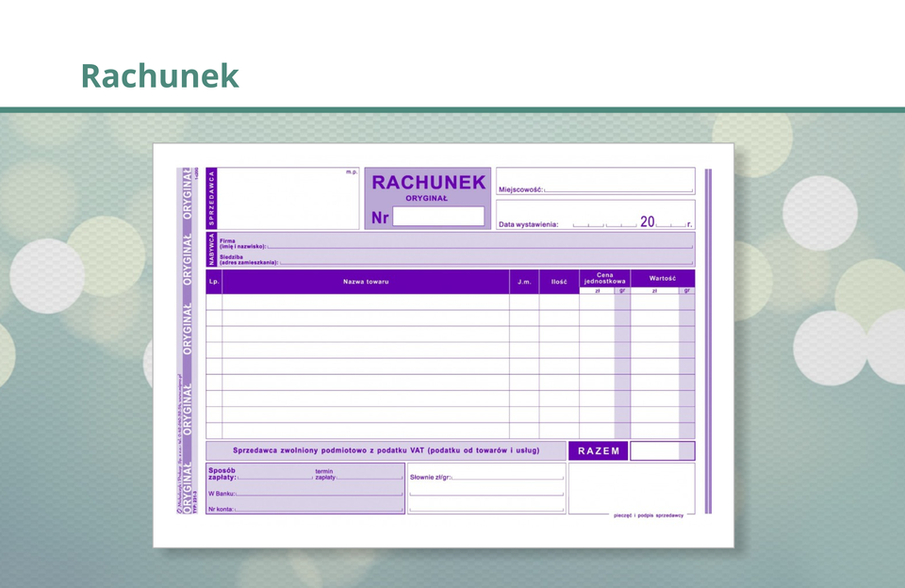Click the 'Firma (imię i nazwisko):' label
This screenshot has width=905, height=588.
tap(242, 243)
